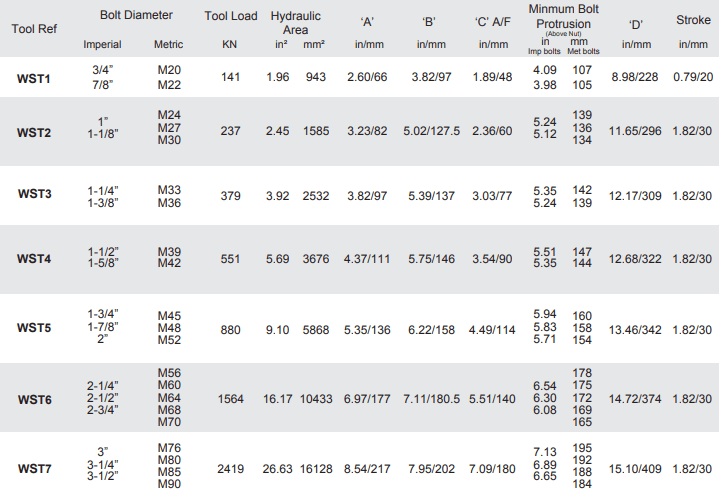The height and width of the screenshot is (489, 719).
Task: Select the 1564 KN value for WST6
Action: [x=230, y=399]
